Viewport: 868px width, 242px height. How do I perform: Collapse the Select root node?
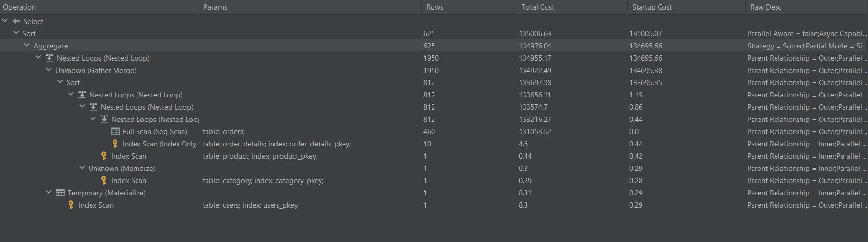point(5,21)
